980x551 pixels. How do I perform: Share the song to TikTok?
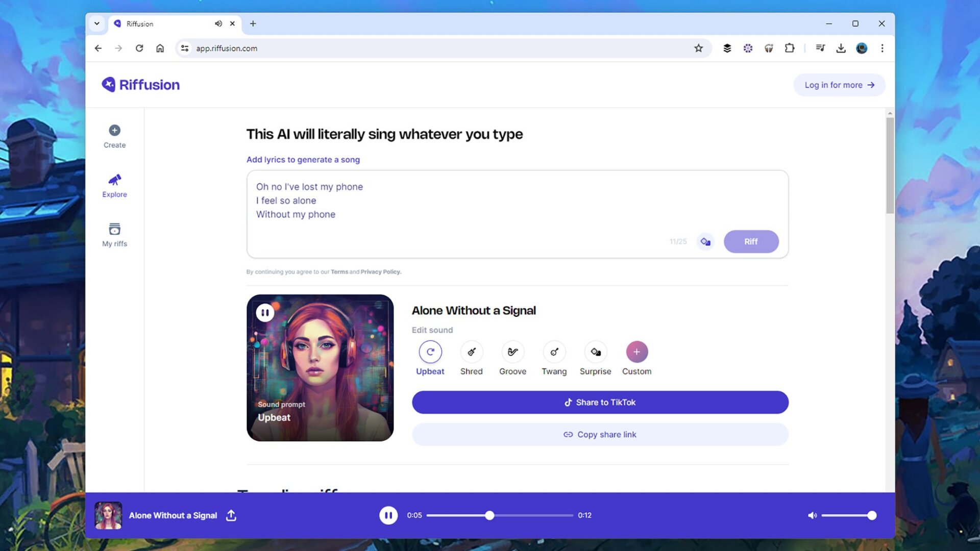[600, 402]
